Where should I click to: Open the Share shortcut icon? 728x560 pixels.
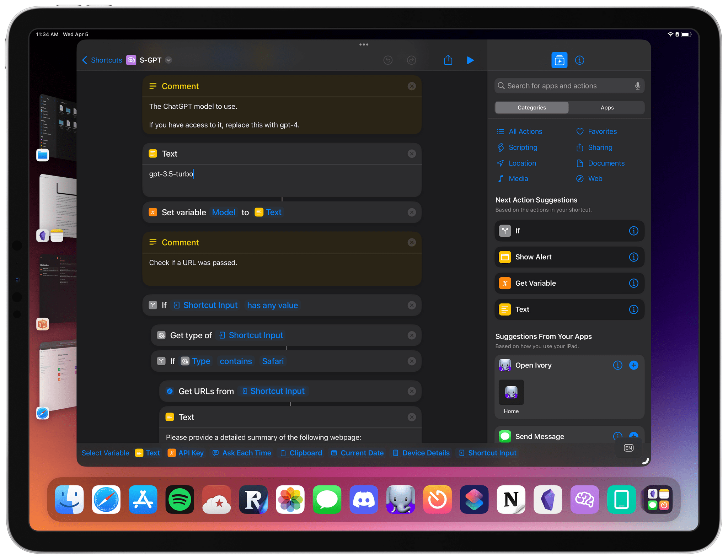tap(448, 60)
